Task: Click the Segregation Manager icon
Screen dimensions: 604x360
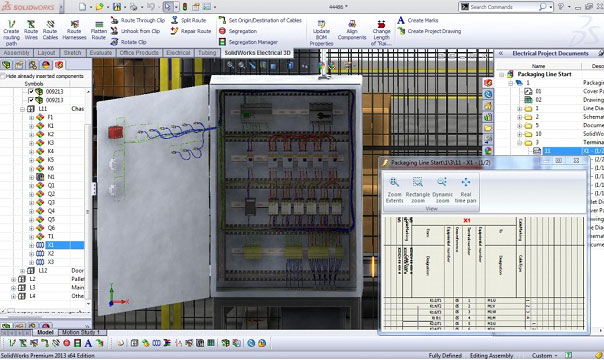Action: 222,42
